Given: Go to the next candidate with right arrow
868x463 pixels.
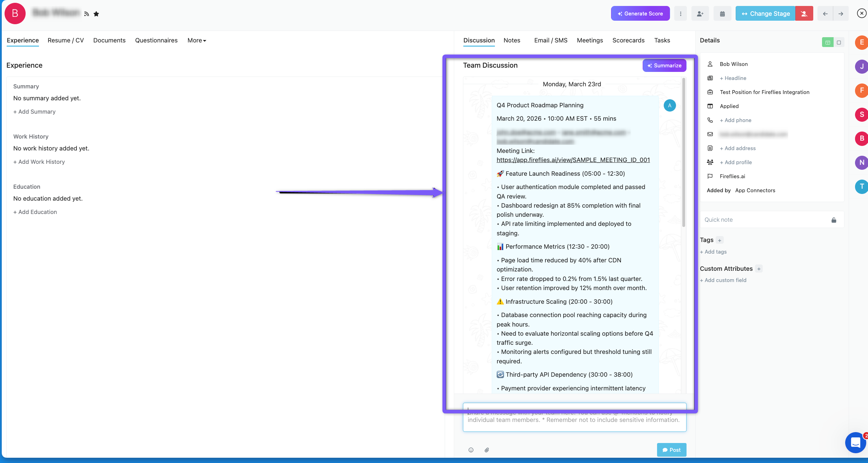Looking at the screenshot, I should (841, 14).
